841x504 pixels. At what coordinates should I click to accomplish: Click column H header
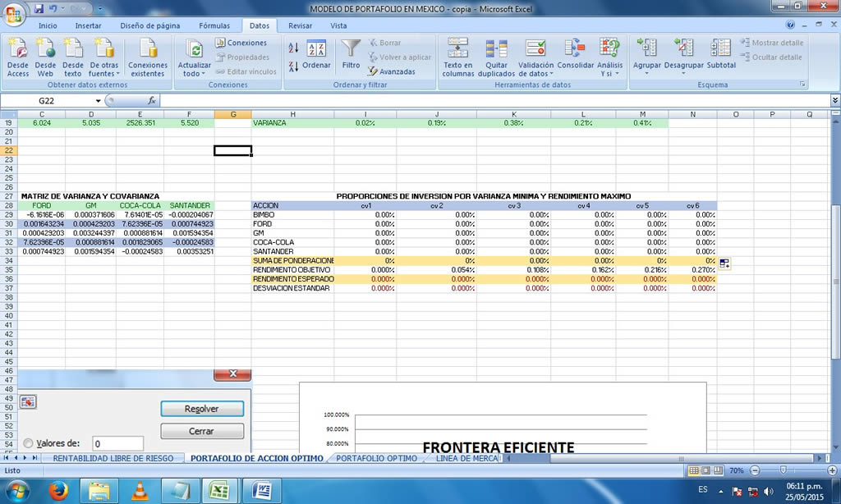[x=292, y=114]
